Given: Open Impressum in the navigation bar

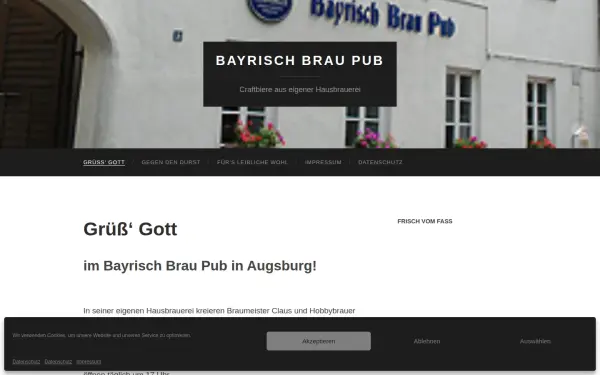Looking at the screenshot, I should (323, 162).
